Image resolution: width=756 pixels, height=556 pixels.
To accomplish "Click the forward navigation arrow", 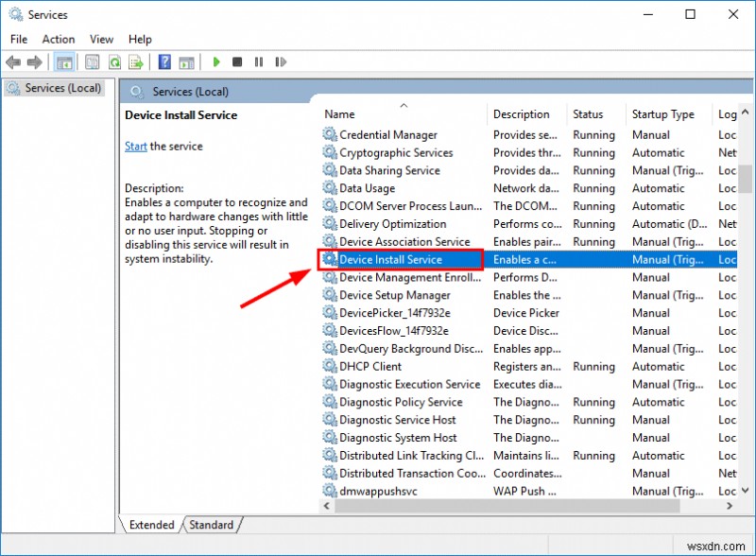I will point(36,61).
